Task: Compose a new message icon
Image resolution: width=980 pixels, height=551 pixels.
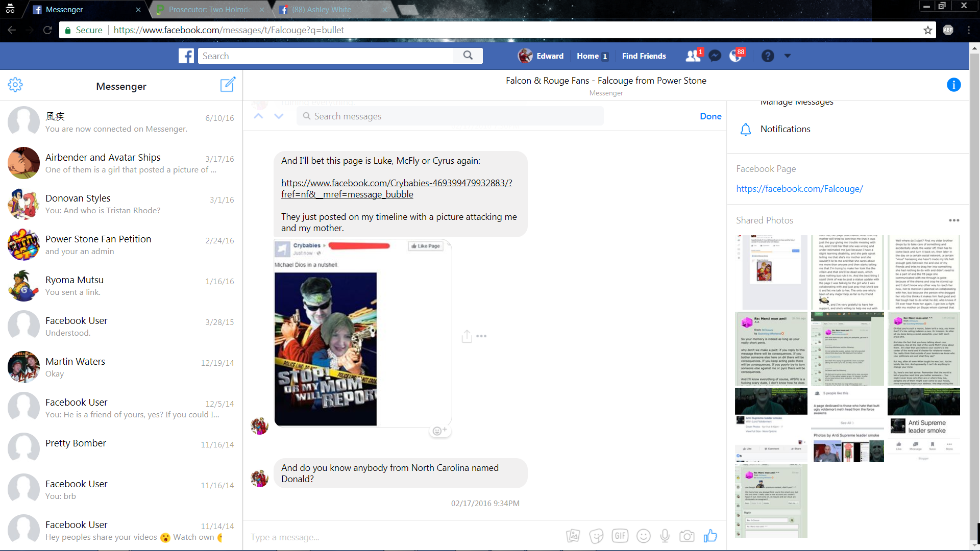Action: (228, 84)
